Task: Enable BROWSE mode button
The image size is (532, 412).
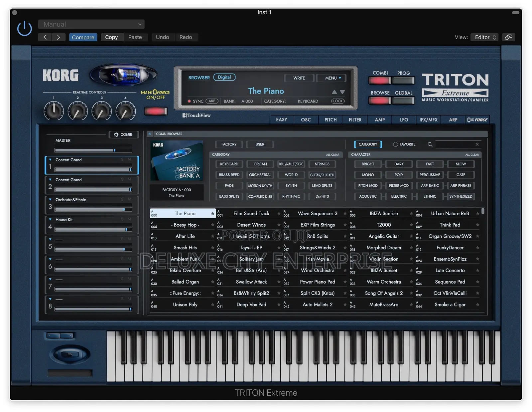Action: [x=380, y=101]
